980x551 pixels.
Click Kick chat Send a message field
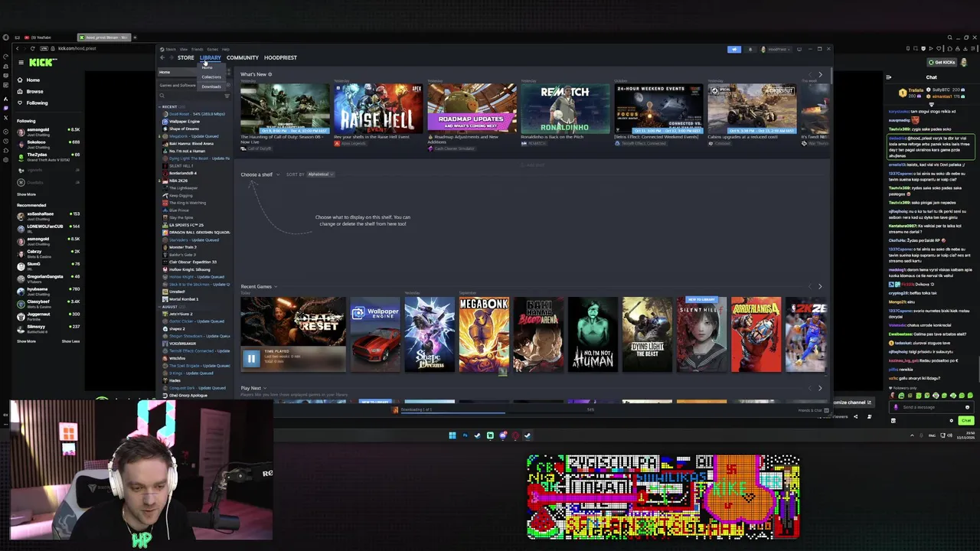tap(932, 407)
